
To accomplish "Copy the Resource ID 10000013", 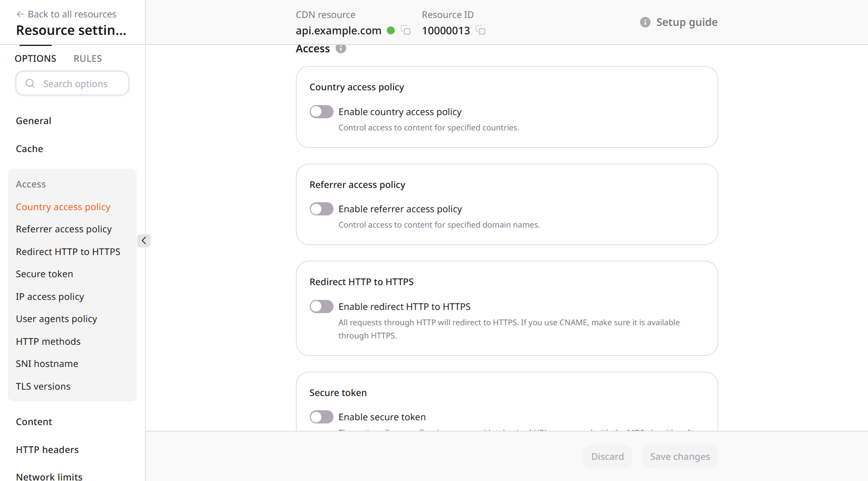I will tap(480, 30).
